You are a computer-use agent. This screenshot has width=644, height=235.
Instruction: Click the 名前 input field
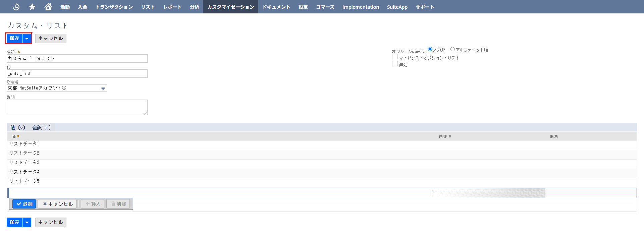pyautogui.click(x=77, y=58)
